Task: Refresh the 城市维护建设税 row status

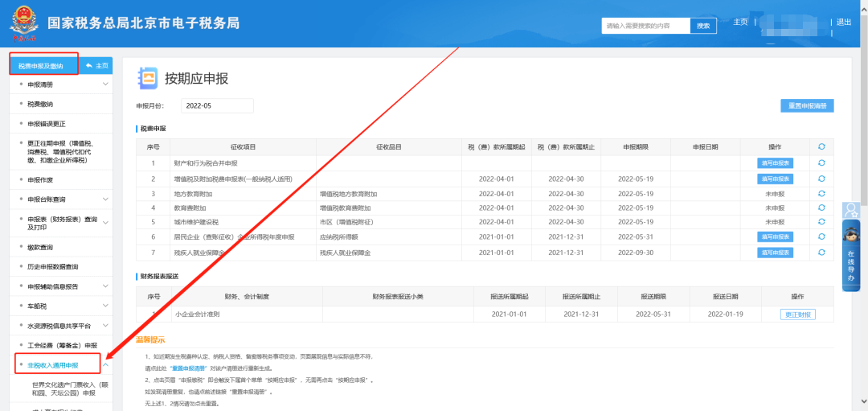Action: point(821,222)
